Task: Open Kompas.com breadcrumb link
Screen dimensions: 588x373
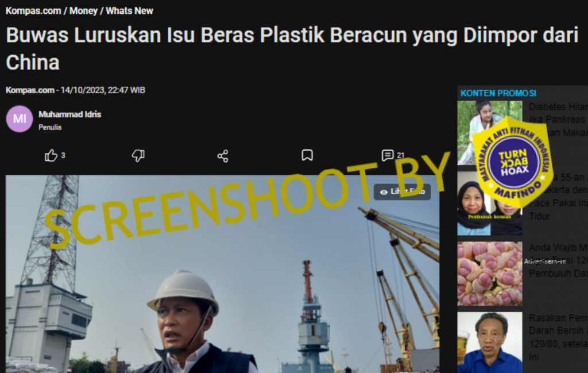Action: [33, 11]
